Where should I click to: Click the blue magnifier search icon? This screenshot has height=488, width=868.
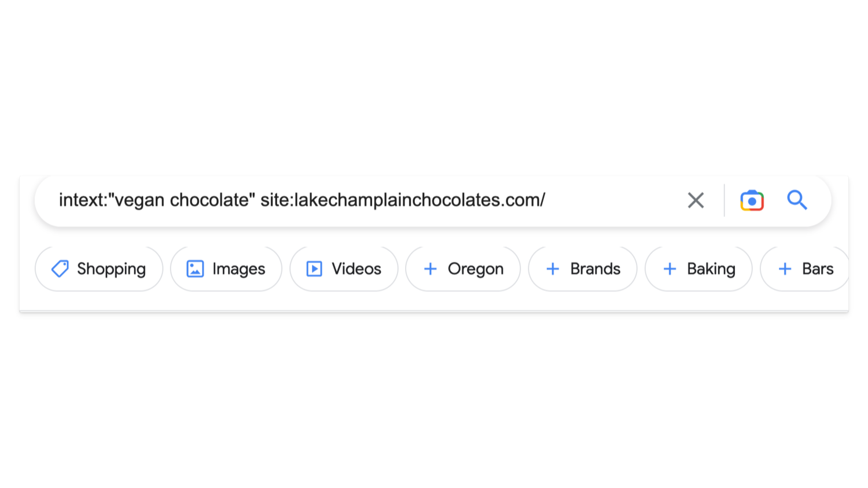[x=797, y=200]
